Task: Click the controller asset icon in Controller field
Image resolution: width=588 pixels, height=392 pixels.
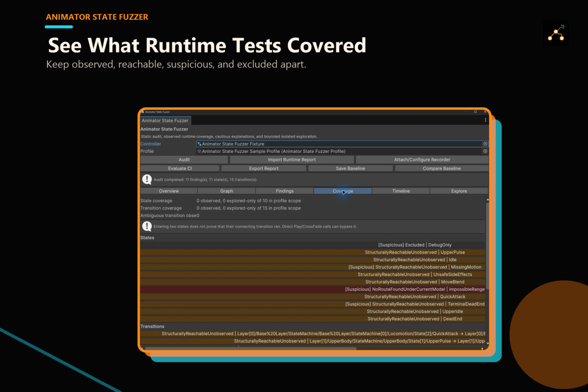Action: 199,144
